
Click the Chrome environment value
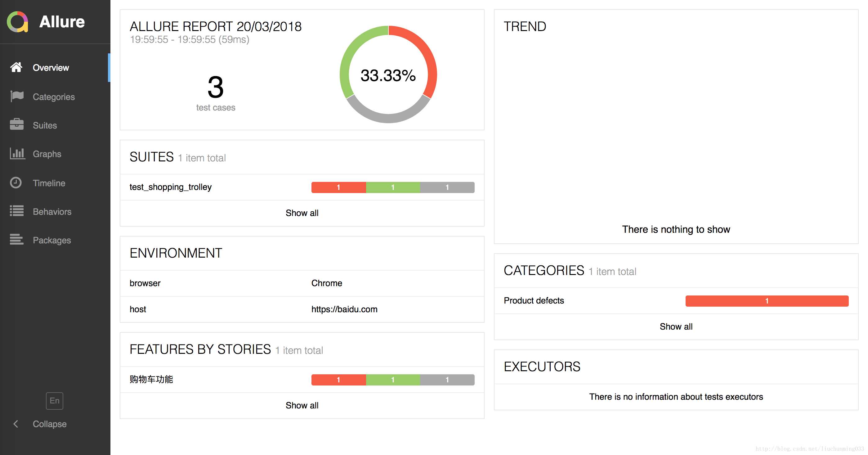click(x=327, y=283)
